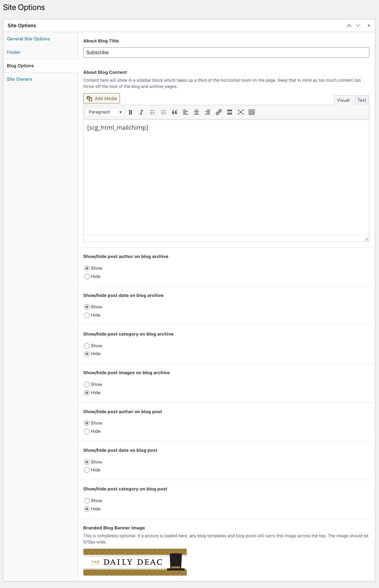Toggle the editor toolbar toggle icon
The height and width of the screenshot is (588, 379).
click(252, 112)
